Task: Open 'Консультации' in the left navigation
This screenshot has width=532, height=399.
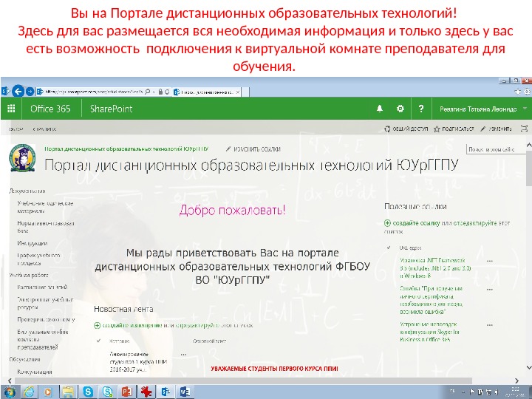Action: tap(35, 372)
